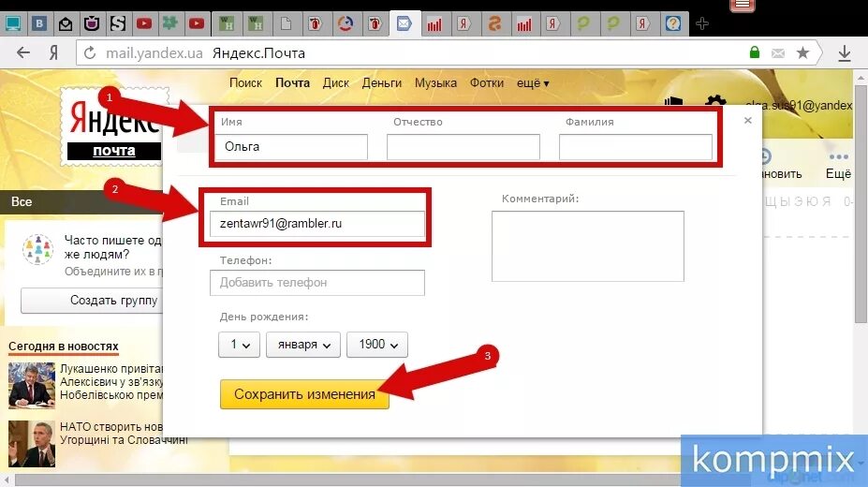Open Почта in Yandex navigation

tap(292, 83)
